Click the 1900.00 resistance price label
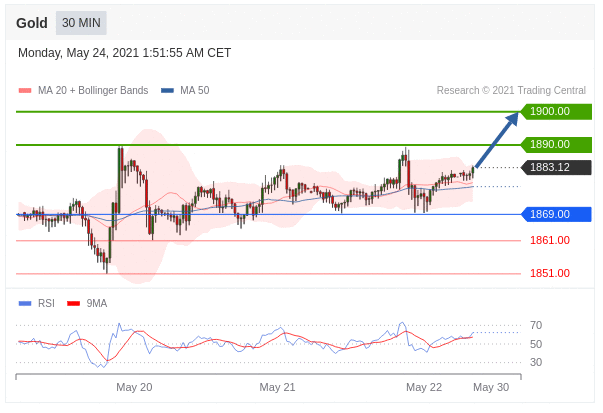Viewport: 603px width, 413px height. click(x=556, y=112)
